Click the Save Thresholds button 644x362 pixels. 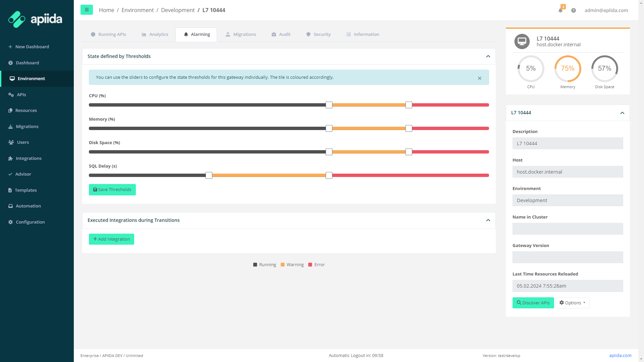[x=112, y=190]
